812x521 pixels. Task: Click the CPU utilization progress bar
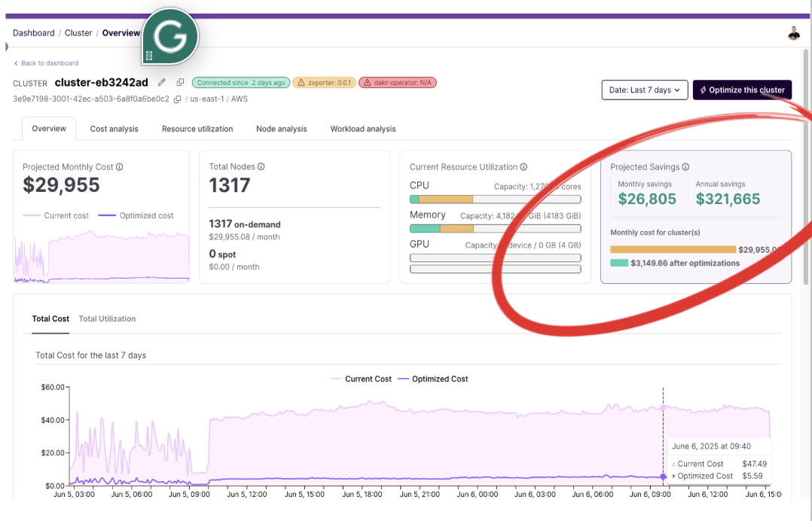pos(495,200)
